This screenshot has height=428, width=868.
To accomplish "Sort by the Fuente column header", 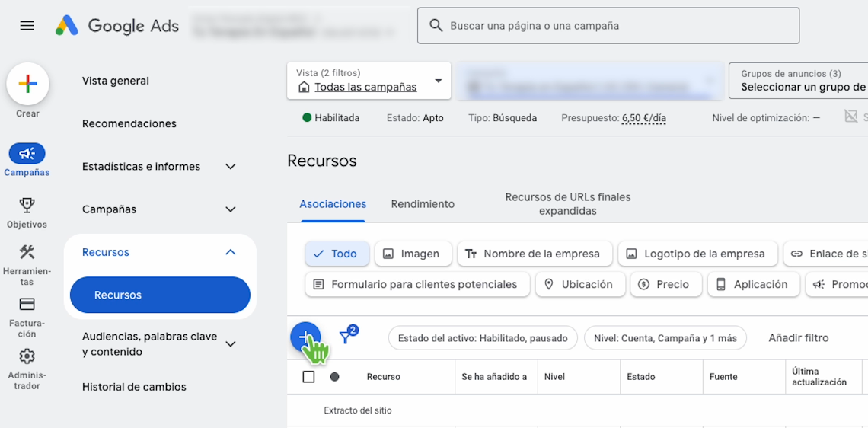I will coord(723,377).
